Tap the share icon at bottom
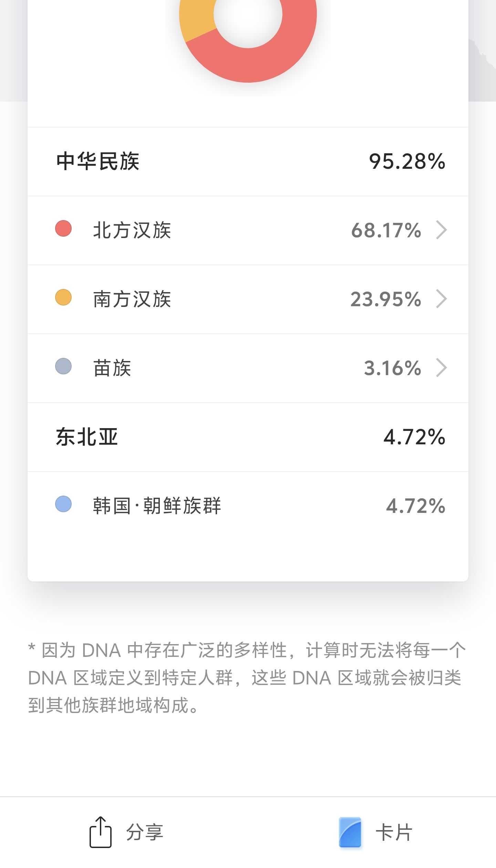Screen dimensions: 496x868 100,832
